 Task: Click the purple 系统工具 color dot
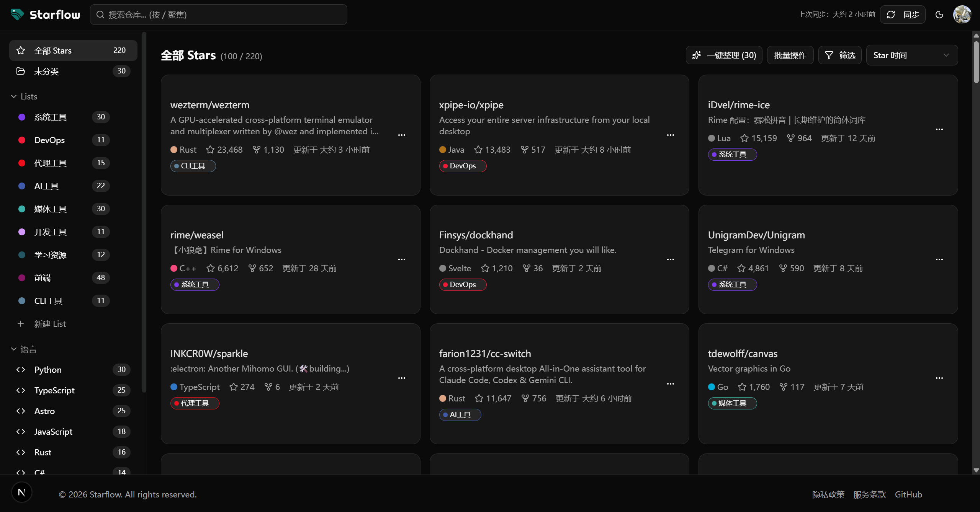click(x=22, y=117)
